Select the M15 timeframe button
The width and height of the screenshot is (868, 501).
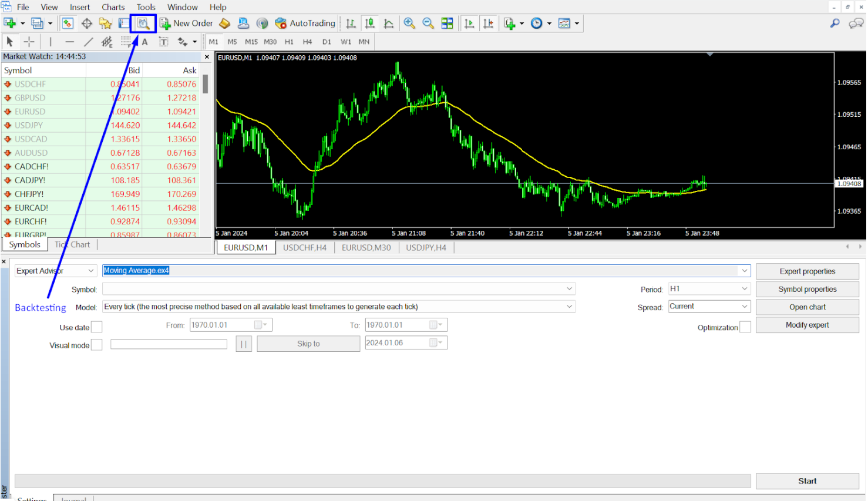pyautogui.click(x=251, y=42)
